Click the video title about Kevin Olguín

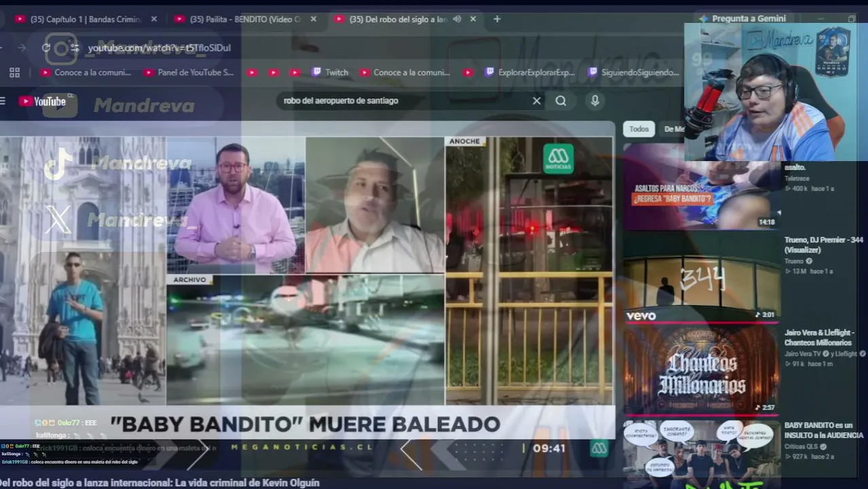pos(160,483)
